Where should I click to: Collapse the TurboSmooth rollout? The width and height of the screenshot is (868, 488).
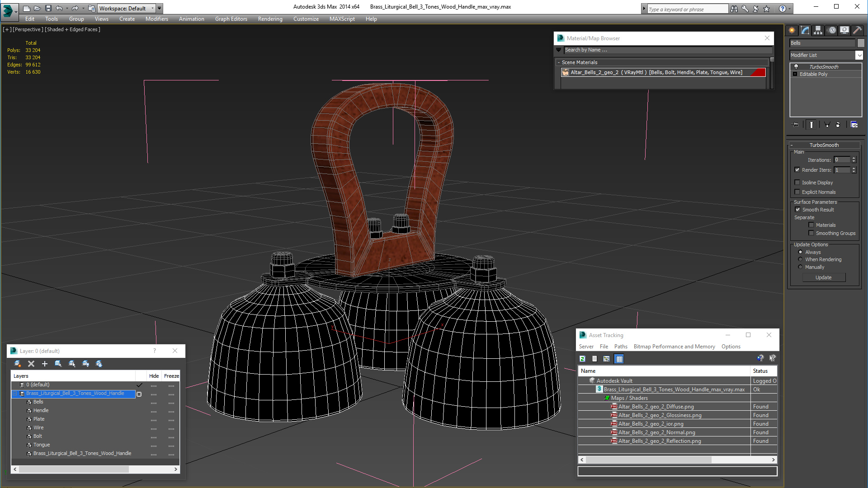pyautogui.click(x=792, y=145)
